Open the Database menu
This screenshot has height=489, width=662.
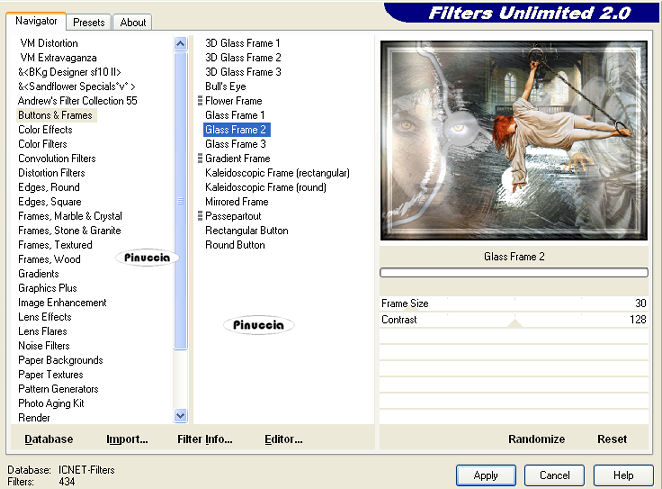[49, 439]
